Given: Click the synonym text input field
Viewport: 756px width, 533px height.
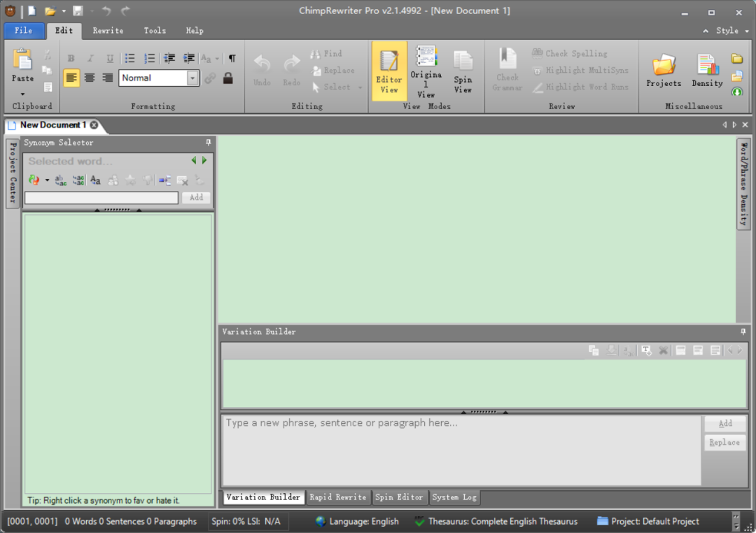Looking at the screenshot, I should [101, 197].
